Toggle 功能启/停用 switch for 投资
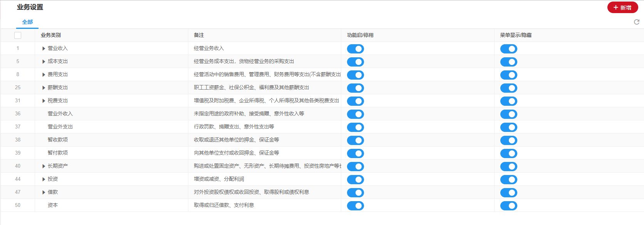This screenshot has height=225, width=644. point(356,180)
